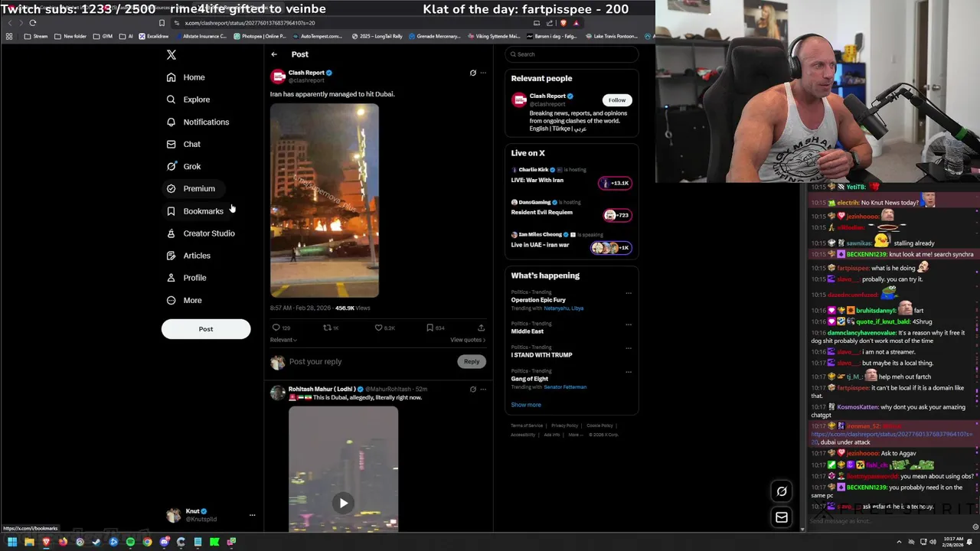The height and width of the screenshot is (551, 980).
Task: Open more options for Middle East trend
Action: 629,324
